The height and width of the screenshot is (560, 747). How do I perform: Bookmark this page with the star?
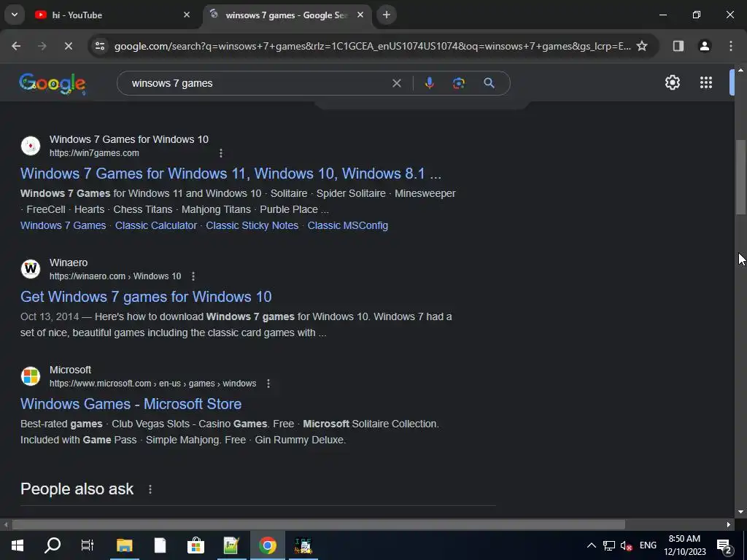pos(642,46)
